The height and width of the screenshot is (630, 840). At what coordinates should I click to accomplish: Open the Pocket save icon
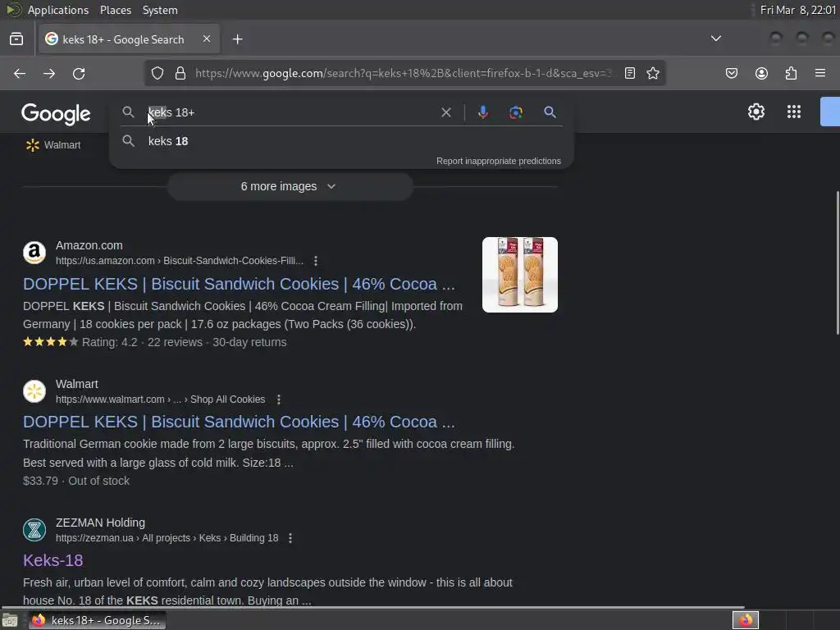732,73
